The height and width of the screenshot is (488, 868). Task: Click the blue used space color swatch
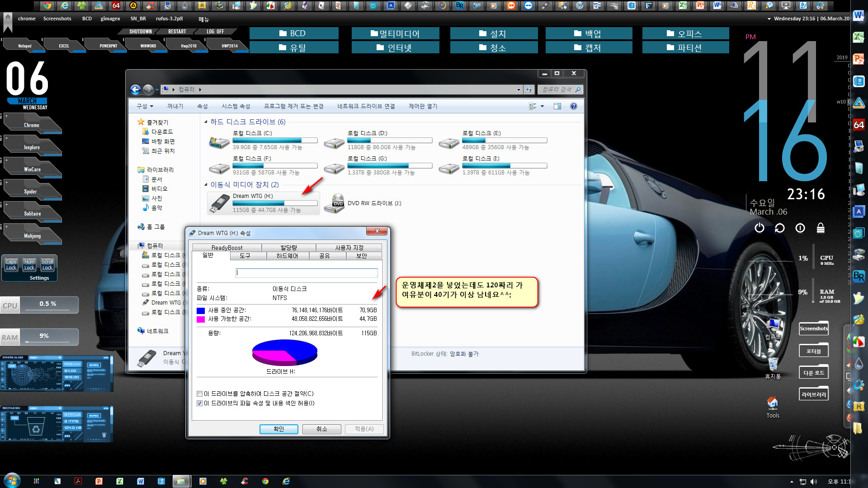[201, 311]
